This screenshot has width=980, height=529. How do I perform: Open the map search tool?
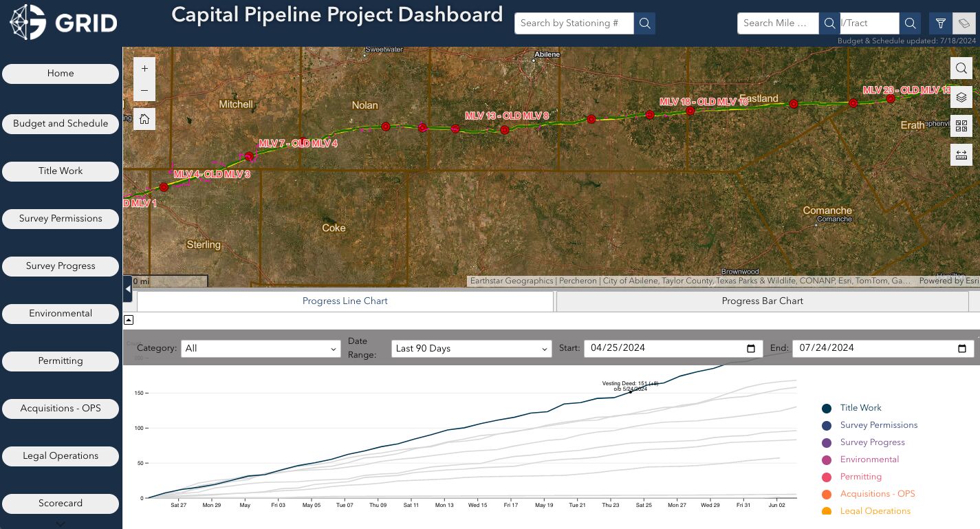[961, 68]
